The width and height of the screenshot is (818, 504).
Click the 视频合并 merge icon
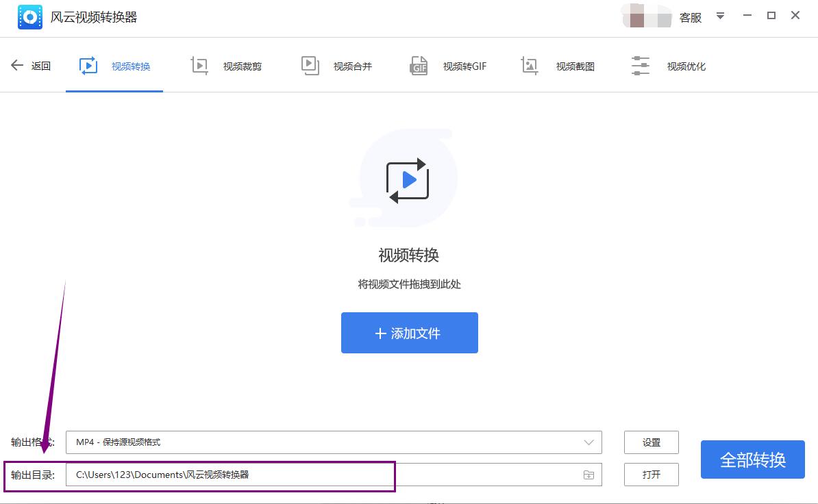tap(310, 66)
